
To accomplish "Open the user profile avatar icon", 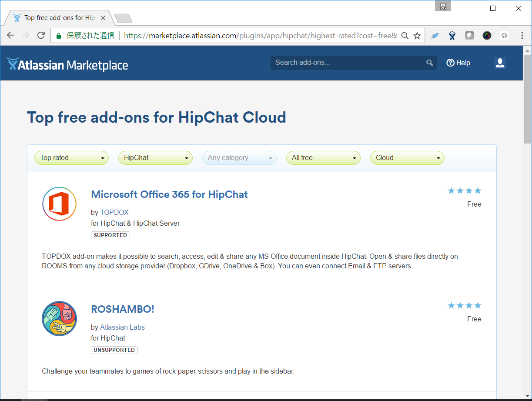I will point(500,63).
